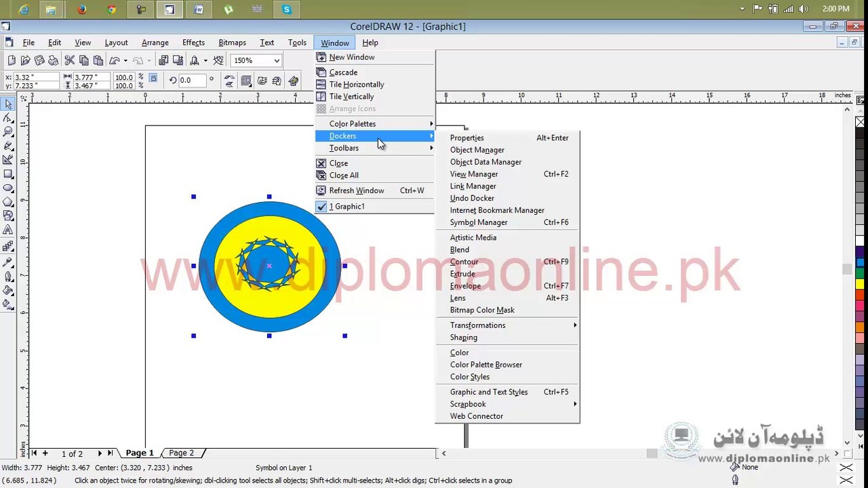The width and height of the screenshot is (868, 488).
Task: Open the Effects menu
Action: pos(193,43)
